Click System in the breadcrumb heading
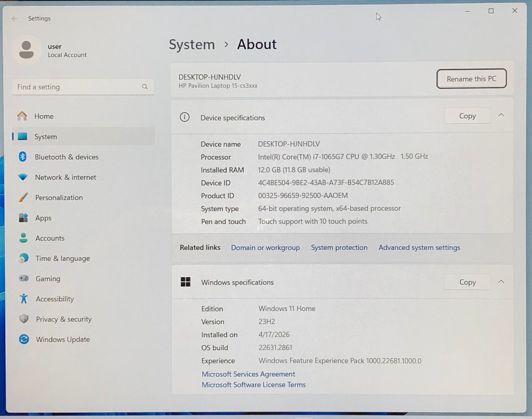 [192, 45]
